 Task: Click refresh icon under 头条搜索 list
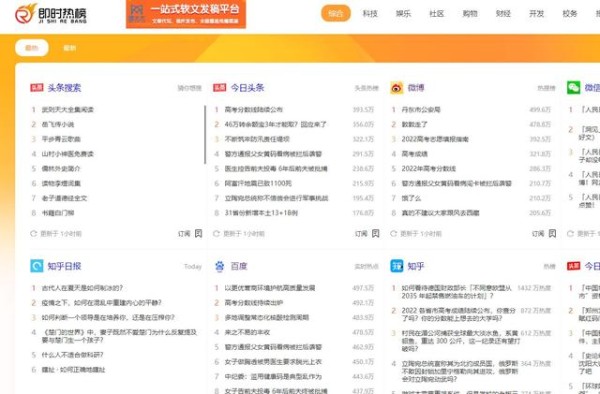(33, 233)
